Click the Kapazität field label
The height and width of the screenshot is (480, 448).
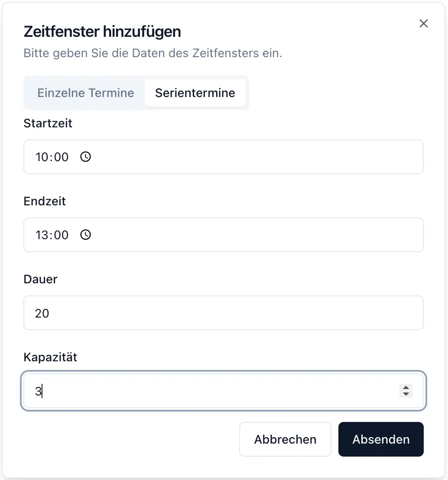(x=50, y=357)
